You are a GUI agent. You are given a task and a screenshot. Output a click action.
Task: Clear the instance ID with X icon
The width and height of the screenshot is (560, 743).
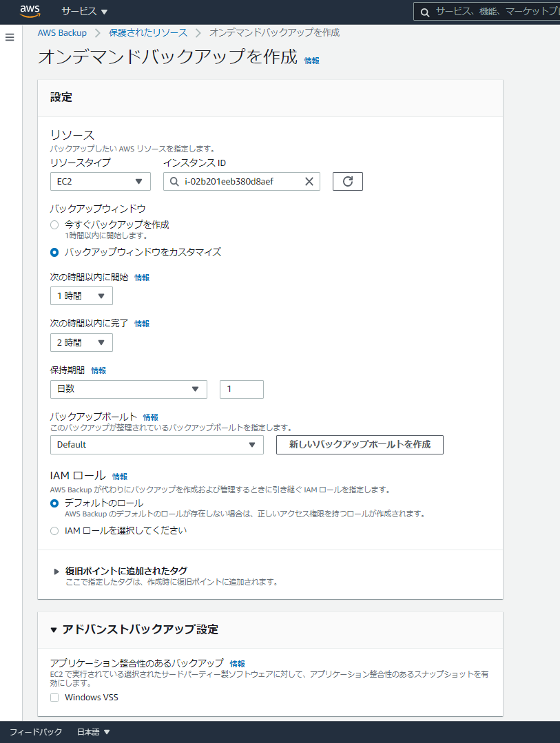(x=309, y=181)
